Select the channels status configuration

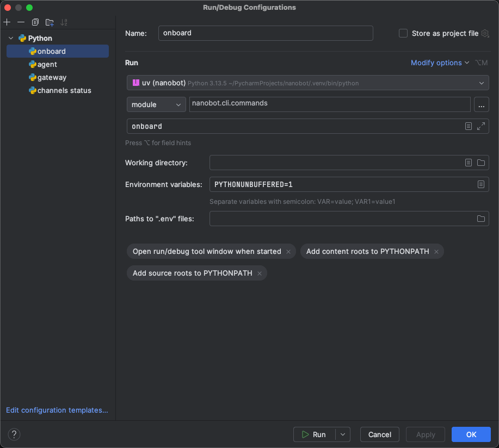tap(64, 90)
